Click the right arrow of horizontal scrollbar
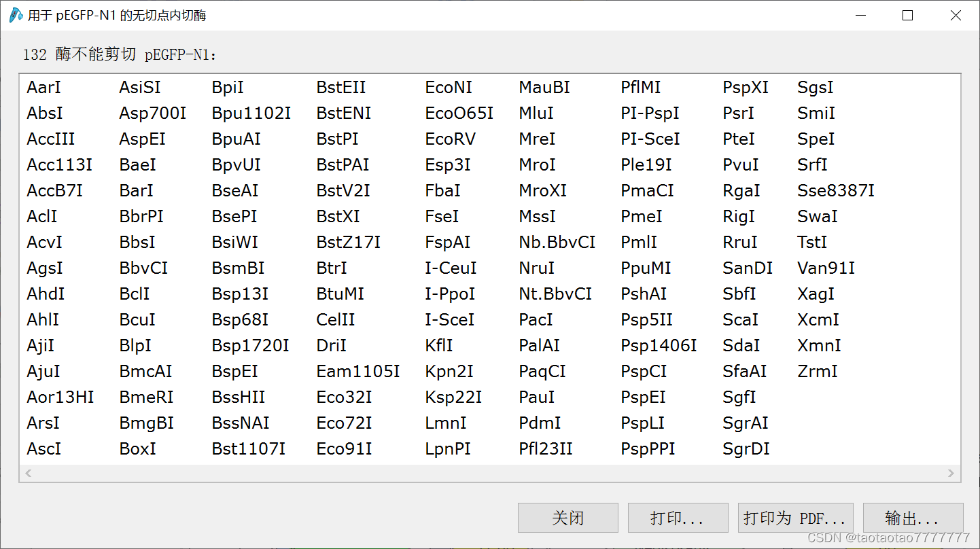Viewport: 980px width, 549px height. [951, 474]
